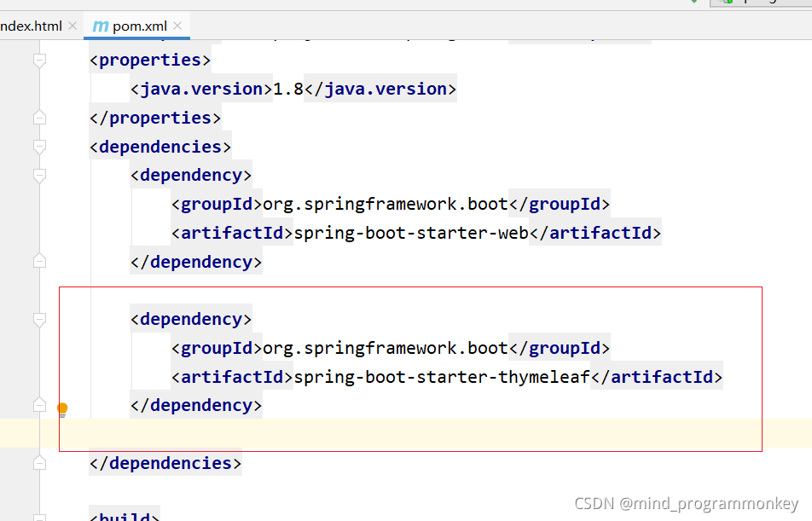Viewport: 812px width, 521px height.
Task: Click fold marker at second closing dependency tag
Action: (x=39, y=404)
